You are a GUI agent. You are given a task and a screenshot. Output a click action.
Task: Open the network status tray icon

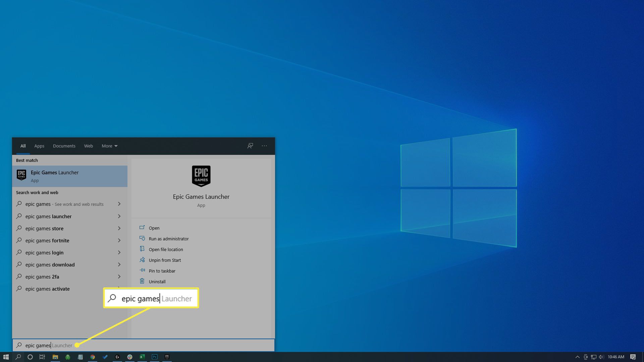pyautogui.click(x=594, y=357)
